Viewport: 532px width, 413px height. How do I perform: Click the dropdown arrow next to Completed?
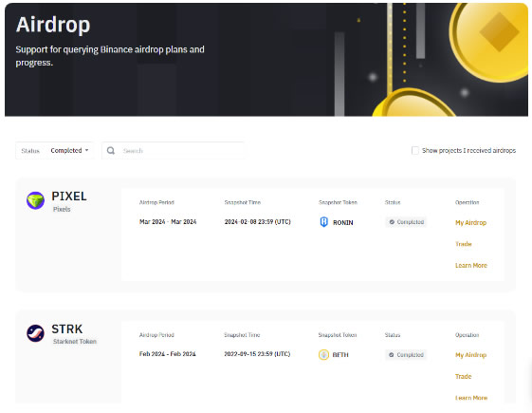click(87, 150)
